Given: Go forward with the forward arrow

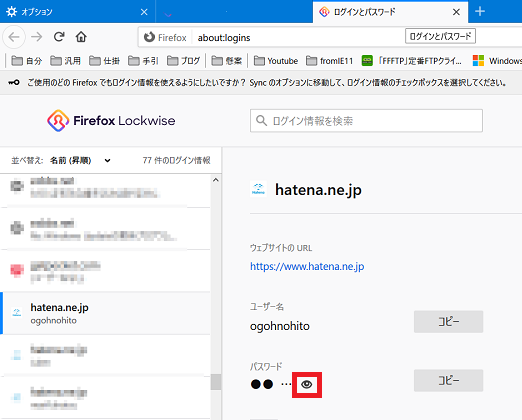Looking at the screenshot, I should point(37,37).
